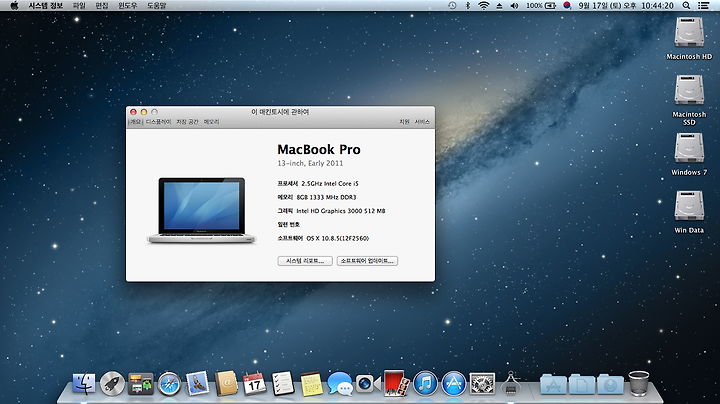Click the MacBook Pro laptop image
The width and height of the screenshot is (720, 404).
pyautogui.click(x=201, y=210)
